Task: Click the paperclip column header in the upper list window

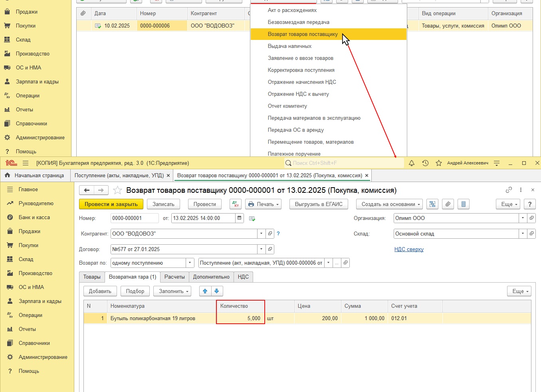Action: coord(83,13)
